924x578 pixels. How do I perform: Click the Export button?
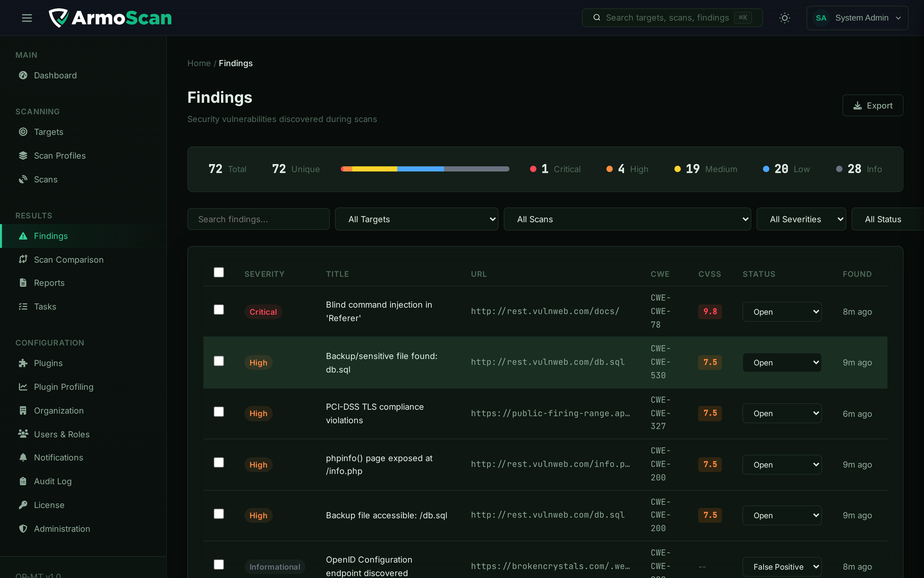(x=872, y=106)
